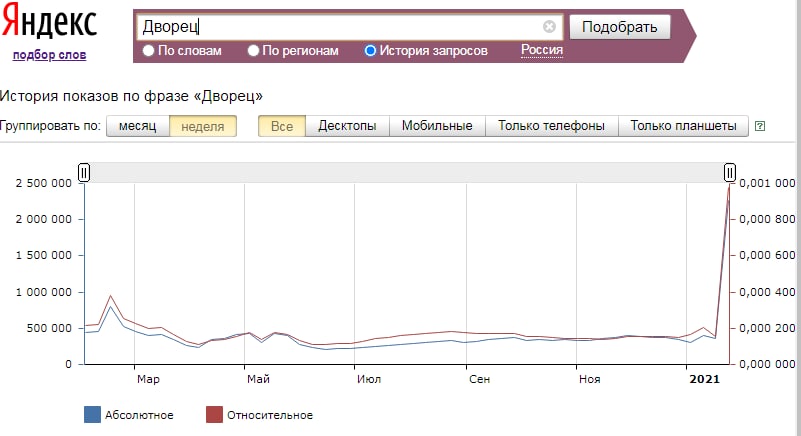This screenshot has width=801, height=436.
Task: Open the 'Россия' region selector link
Action: click(x=541, y=50)
